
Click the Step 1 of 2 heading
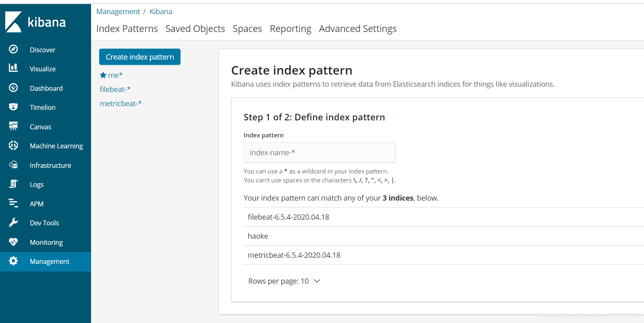pos(314,117)
